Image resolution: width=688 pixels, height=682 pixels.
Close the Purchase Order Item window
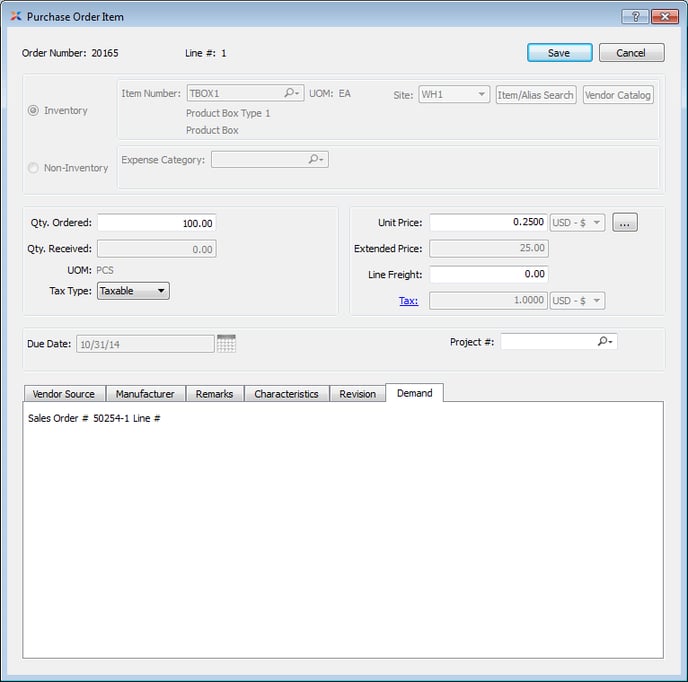[664, 17]
